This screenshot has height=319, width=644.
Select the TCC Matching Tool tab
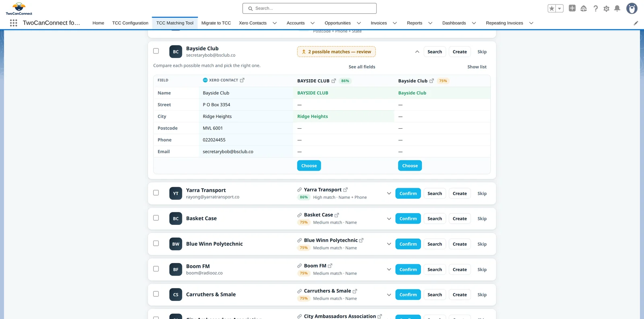[175, 23]
